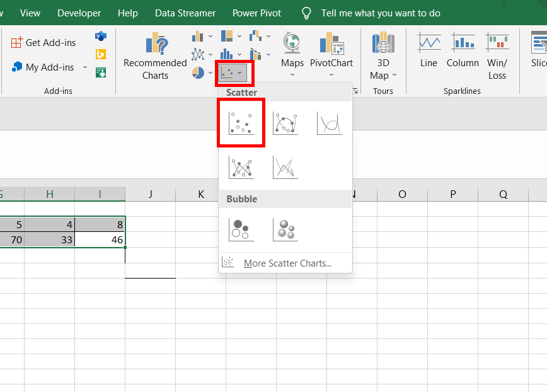Select column Q header

503,194
